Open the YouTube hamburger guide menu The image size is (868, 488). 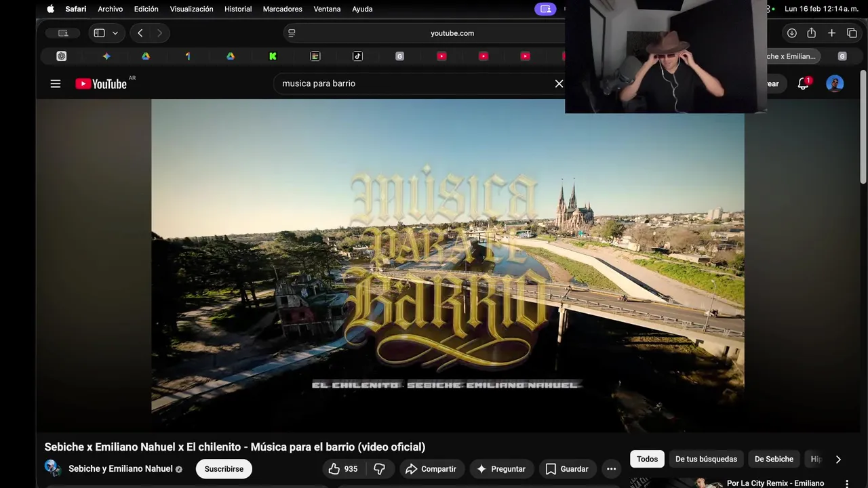coord(56,83)
